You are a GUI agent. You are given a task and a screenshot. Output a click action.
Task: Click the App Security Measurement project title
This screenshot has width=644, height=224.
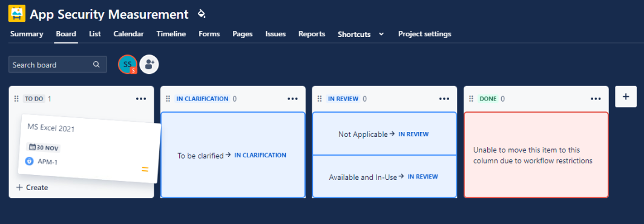[x=109, y=15]
